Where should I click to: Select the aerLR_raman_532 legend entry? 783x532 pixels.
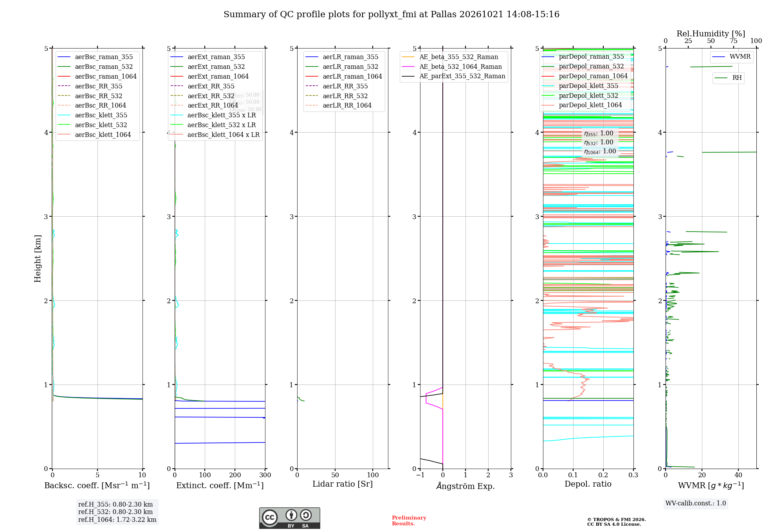pos(342,67)
